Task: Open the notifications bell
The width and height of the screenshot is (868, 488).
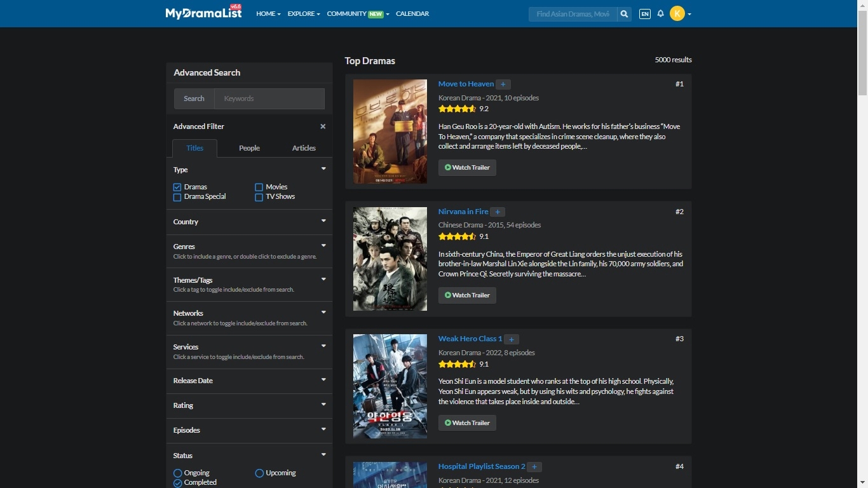Action: tap(660, 14)
